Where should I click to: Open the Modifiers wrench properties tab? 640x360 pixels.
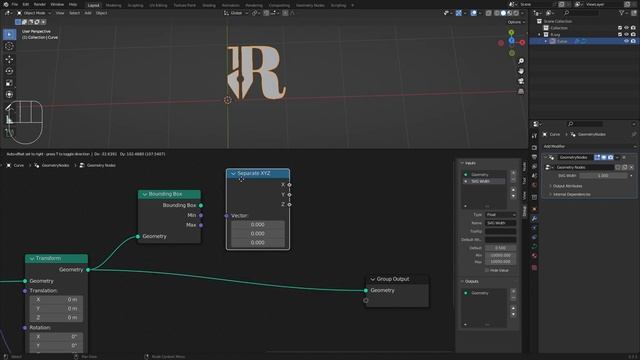pyautogui.click(x=534, y=219)
